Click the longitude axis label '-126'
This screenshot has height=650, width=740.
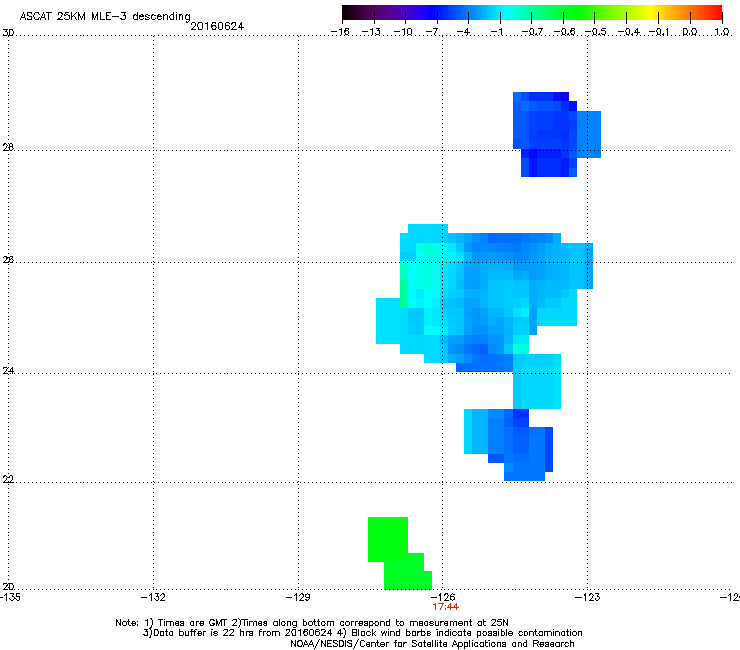coord(443,597)
